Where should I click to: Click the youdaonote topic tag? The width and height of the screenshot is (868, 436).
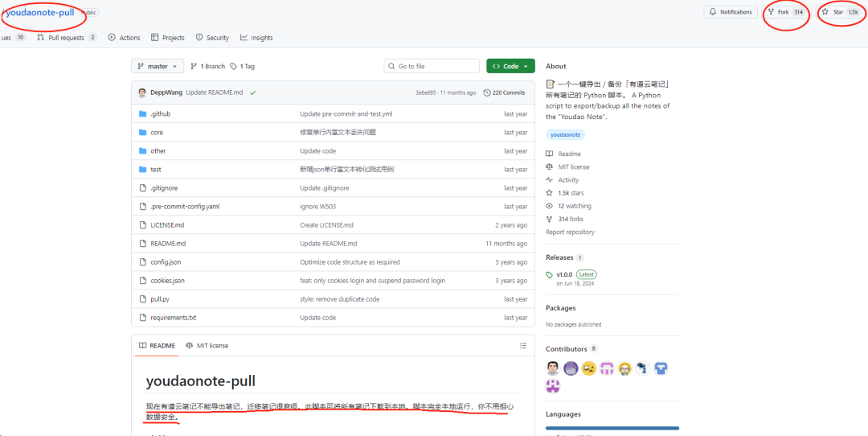(565, 134)
